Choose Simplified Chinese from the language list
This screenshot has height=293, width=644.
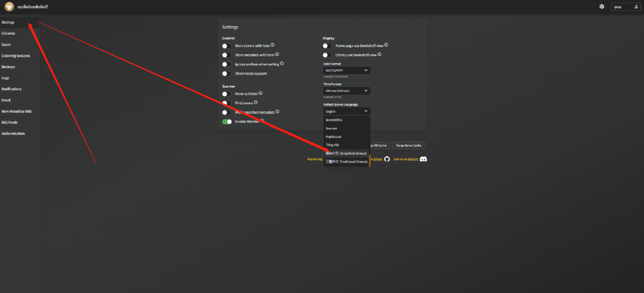click(x=346, y=153)
